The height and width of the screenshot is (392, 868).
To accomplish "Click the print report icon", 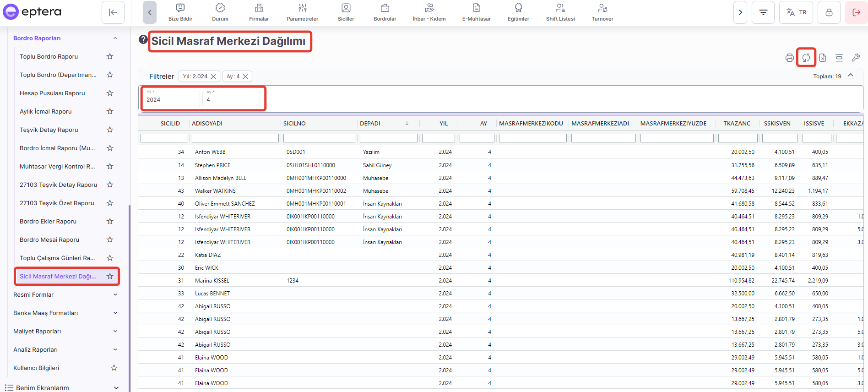I will [x=789, y=58].
